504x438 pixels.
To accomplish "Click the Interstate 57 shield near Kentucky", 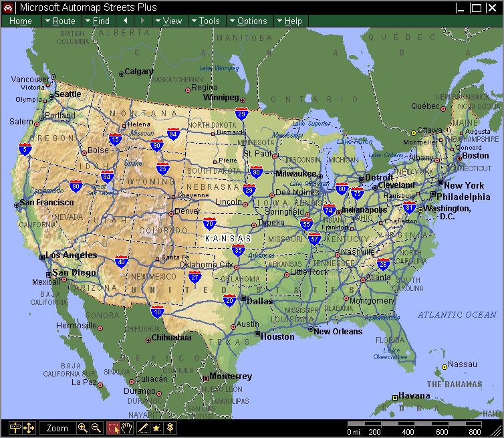I will point(314,239).
